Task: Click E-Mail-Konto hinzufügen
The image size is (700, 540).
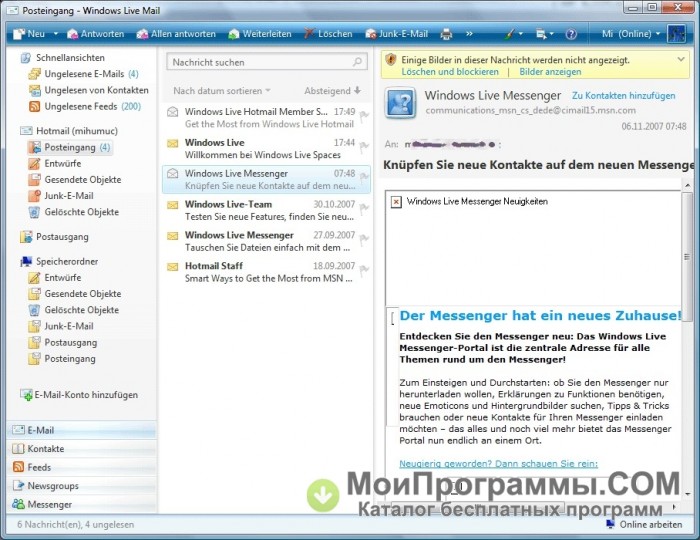Action: [x=79, y=395]
